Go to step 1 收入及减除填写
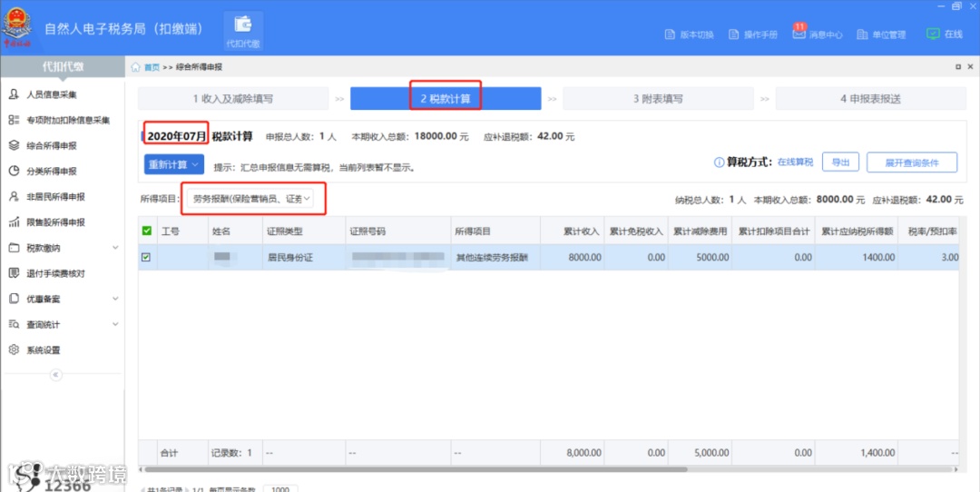 [233, 99]
